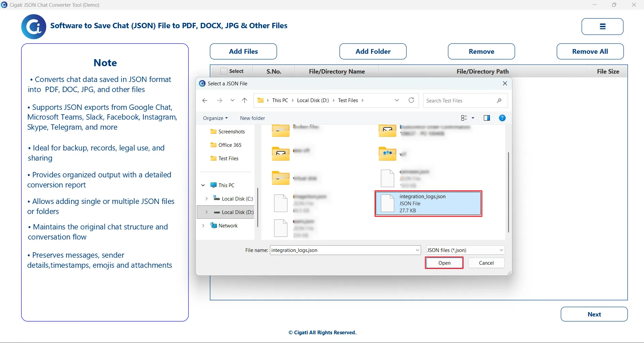This screenshot has height=343, width=644.
Task: Click the S.No. column header
Action: [x=274, y=72]
